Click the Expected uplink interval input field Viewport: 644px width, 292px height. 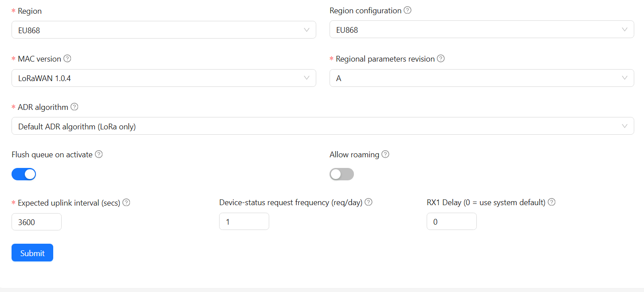click(x=36, y=222)
